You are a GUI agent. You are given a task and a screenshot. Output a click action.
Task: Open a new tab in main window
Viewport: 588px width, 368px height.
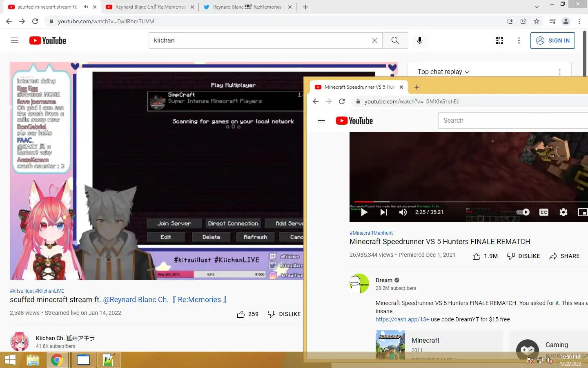pyautogui.click(x=305, y=7)
